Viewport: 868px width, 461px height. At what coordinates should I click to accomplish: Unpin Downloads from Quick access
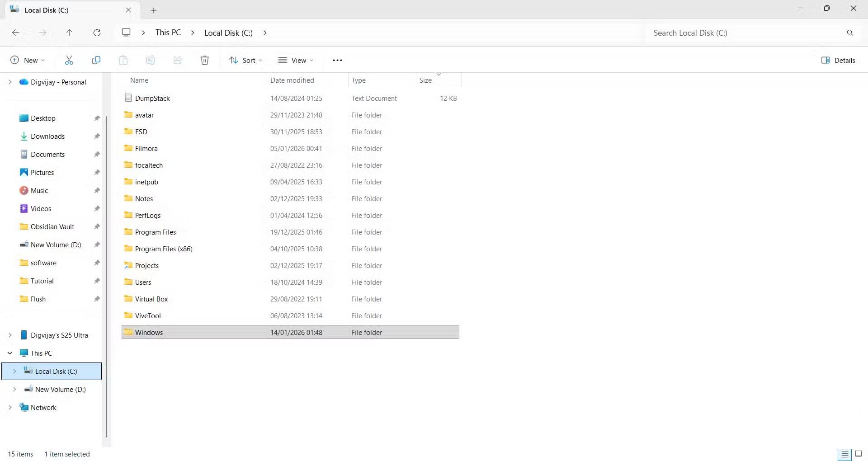pyautogui.click(x=97, y=136)
